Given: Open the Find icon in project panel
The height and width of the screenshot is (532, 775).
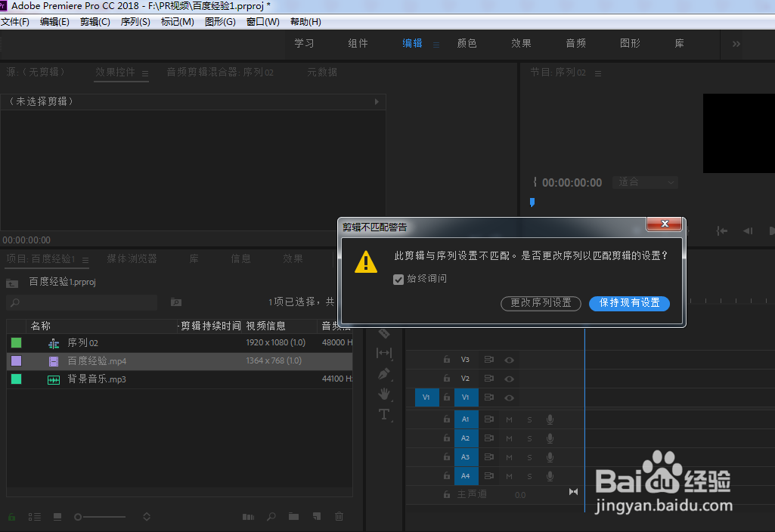Looking at the screenshot, I should [271, 517].
